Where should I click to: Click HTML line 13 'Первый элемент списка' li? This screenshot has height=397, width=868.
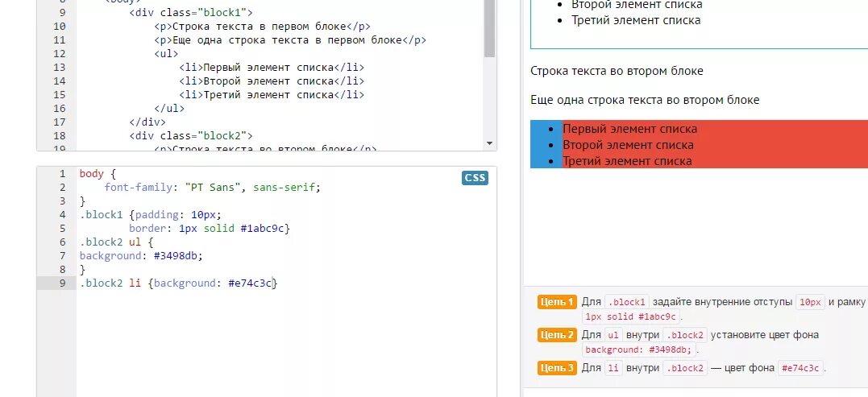tap(272, 68)
